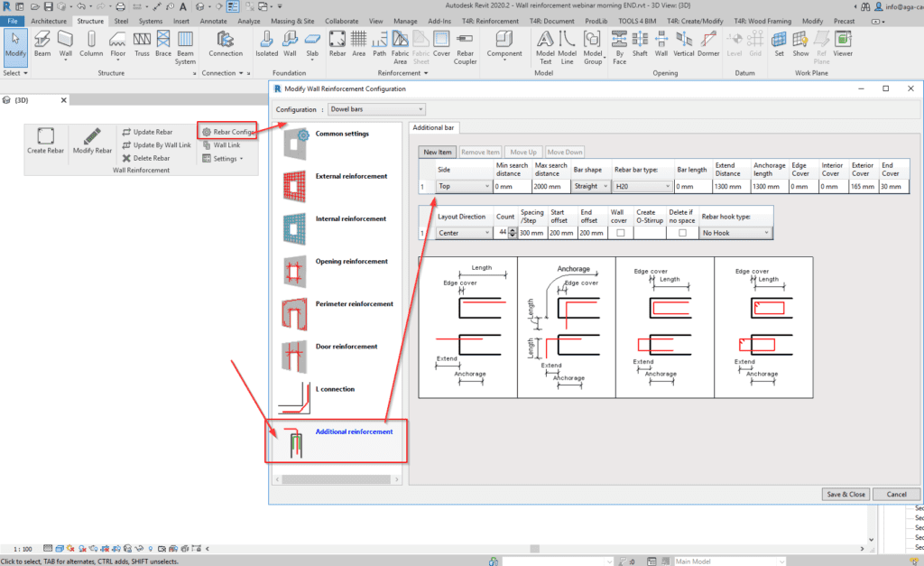This screenshot has height=566, width=924.
Task: Close the (3D) view tab
Action: pyautogui.click(x=64, y=100)
